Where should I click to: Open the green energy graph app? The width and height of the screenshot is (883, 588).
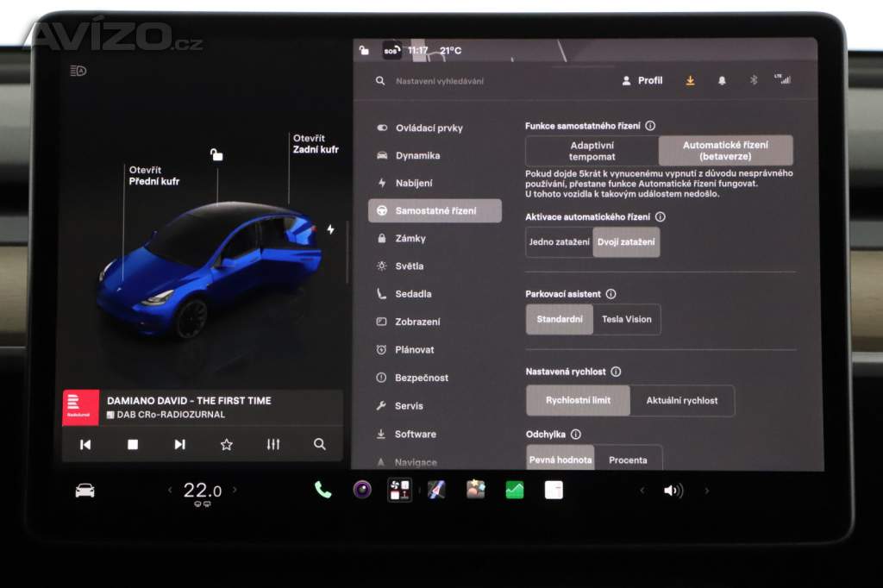tap(515, 490)
